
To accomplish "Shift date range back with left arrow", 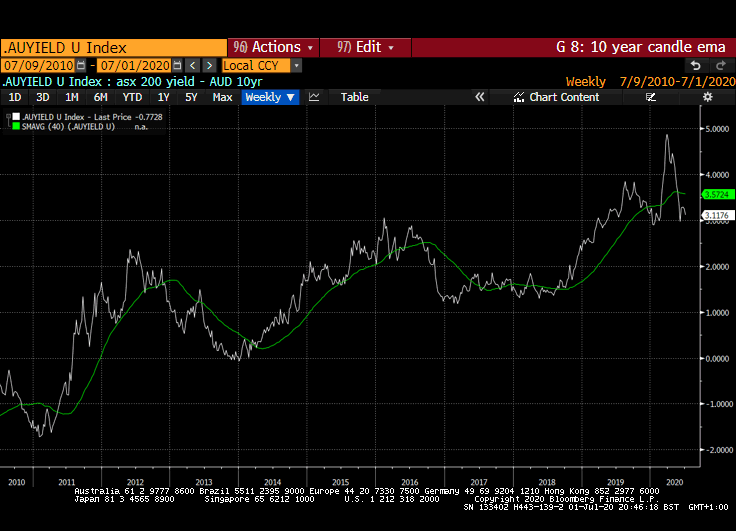I will point(192,65).
